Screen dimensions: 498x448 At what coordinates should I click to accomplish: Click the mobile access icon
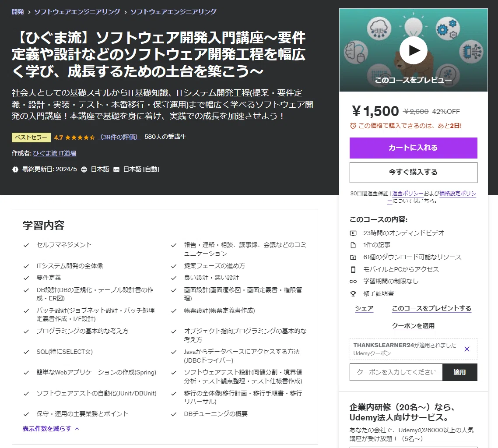(353, 269)
